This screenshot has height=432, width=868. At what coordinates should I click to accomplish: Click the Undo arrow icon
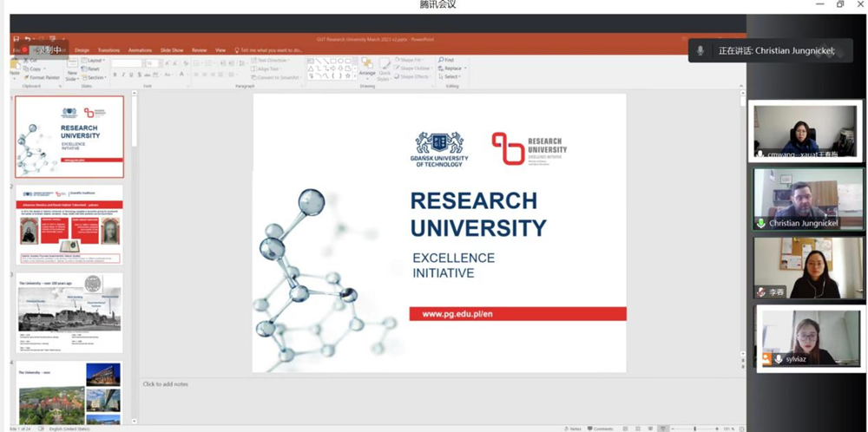point(27,39)
